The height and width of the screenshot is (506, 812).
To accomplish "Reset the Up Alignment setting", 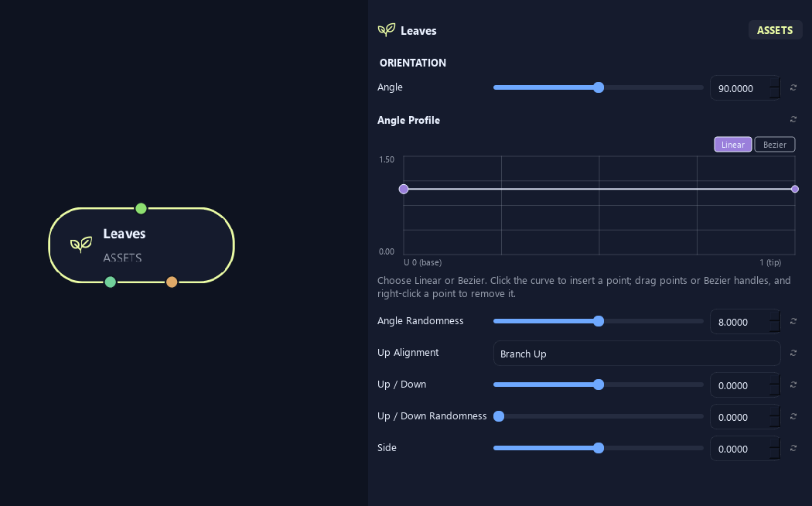I will click(793, 353).
